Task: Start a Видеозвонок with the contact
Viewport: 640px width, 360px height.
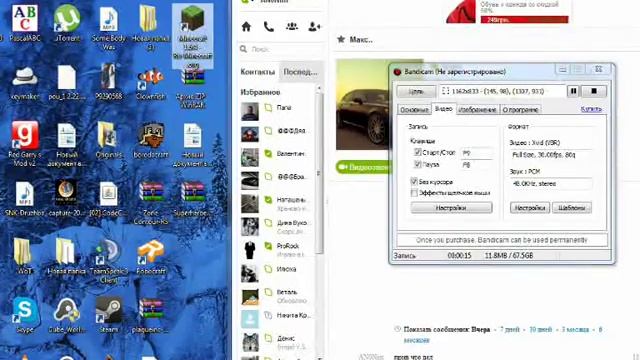Action: (x=362, y=167)
